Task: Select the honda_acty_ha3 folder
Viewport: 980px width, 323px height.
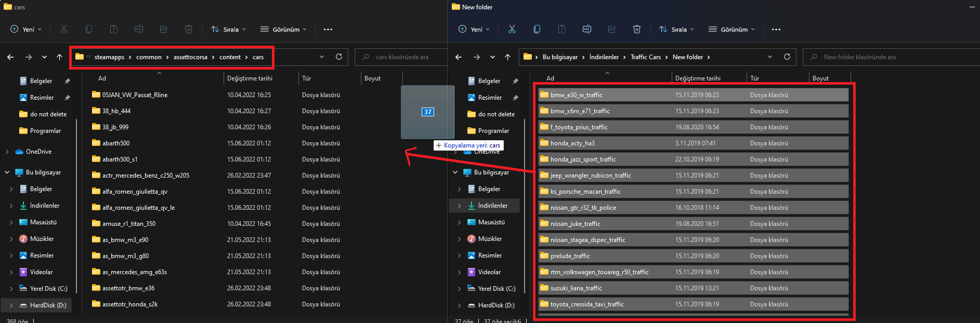Action: pos(694,143)
